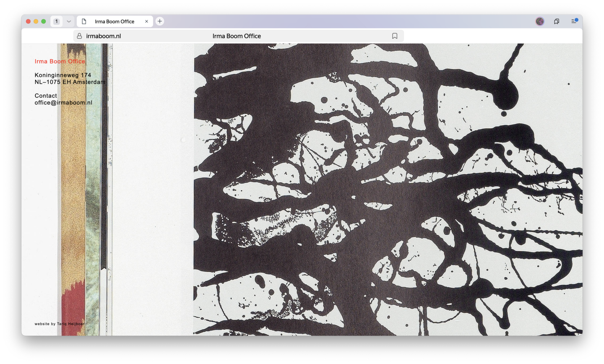The image size is (604, 364).
Task: Select the Irma Boom Office browser tab
Action: click(x=115, y=21)
